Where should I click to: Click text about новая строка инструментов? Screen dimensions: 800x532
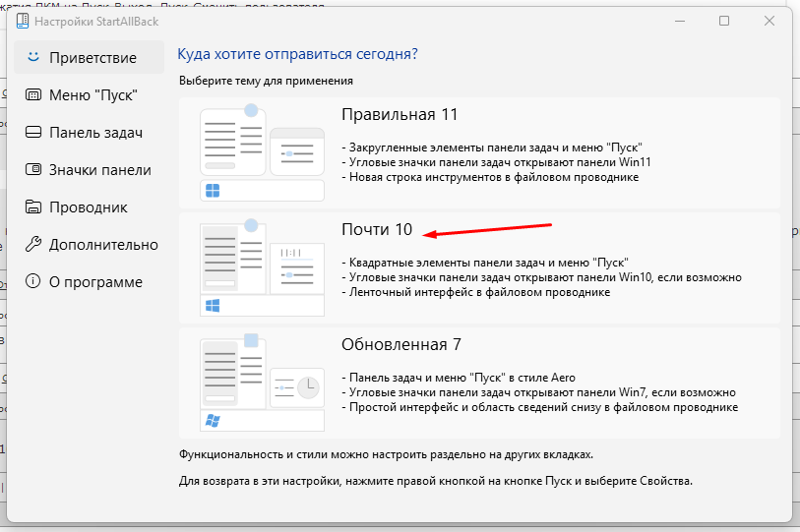click(x=490, y=178)
